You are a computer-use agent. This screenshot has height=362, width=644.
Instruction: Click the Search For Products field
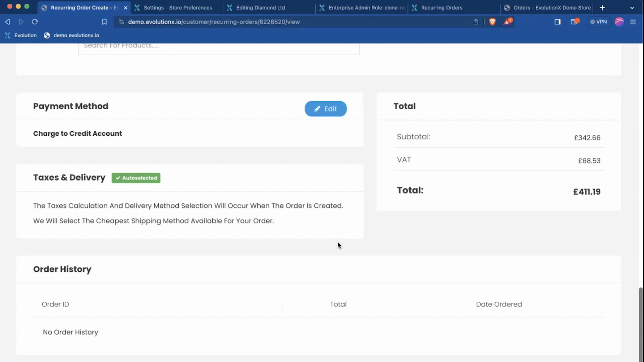pos(219,47)
